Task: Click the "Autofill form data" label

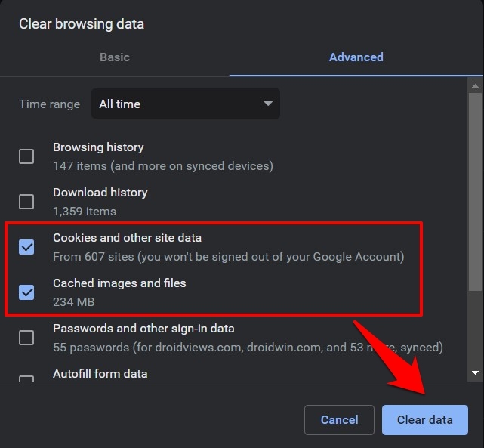Action: (x=100, y=374)
